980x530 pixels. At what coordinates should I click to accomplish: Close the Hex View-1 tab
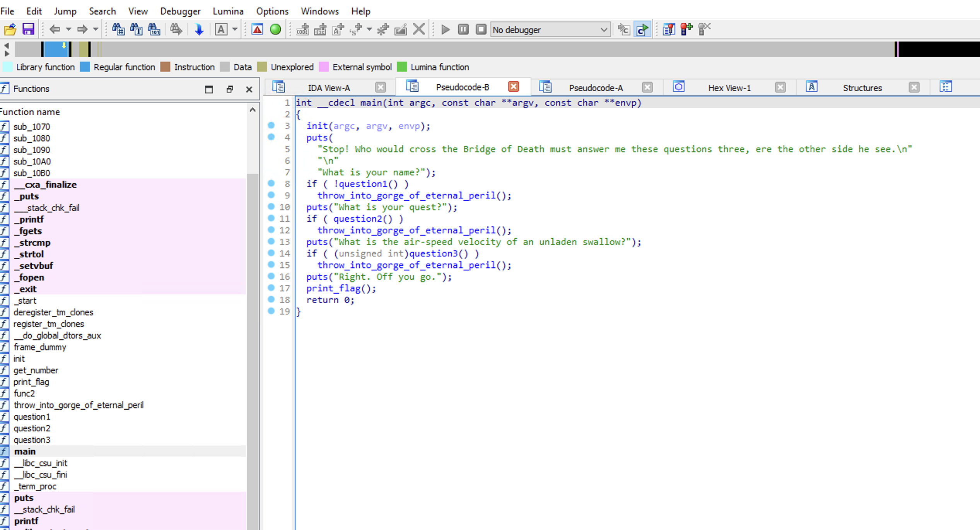pos(780,87)
